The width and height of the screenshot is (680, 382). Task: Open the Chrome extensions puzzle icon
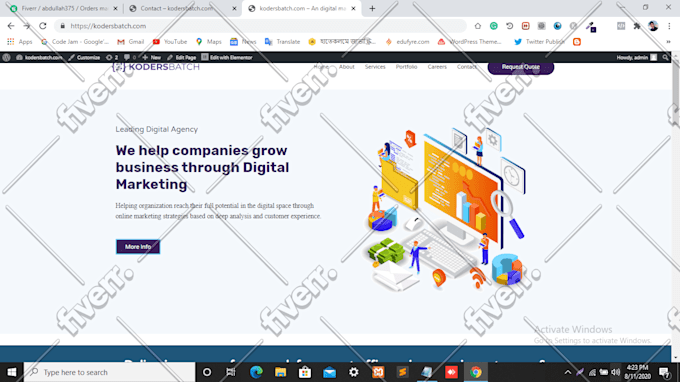(637, 26)
